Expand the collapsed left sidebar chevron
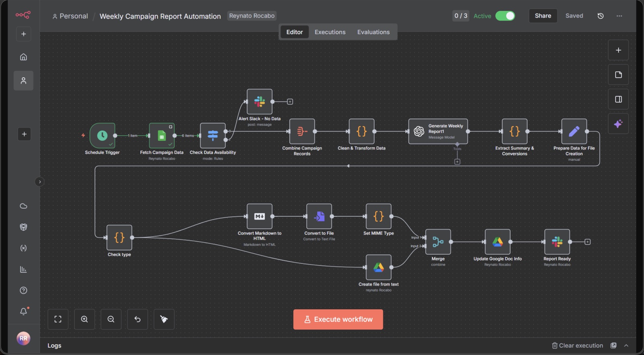Viewport: 644px width, 355px height. 39,182
